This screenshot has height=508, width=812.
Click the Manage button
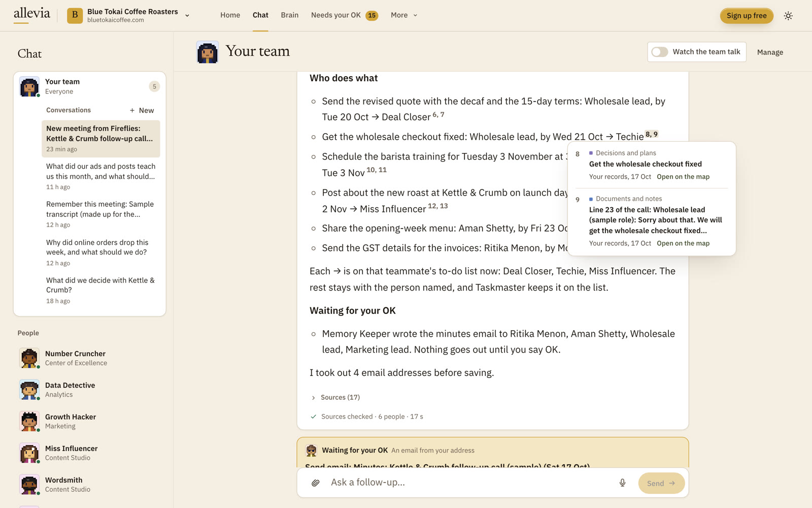point(770,52)
